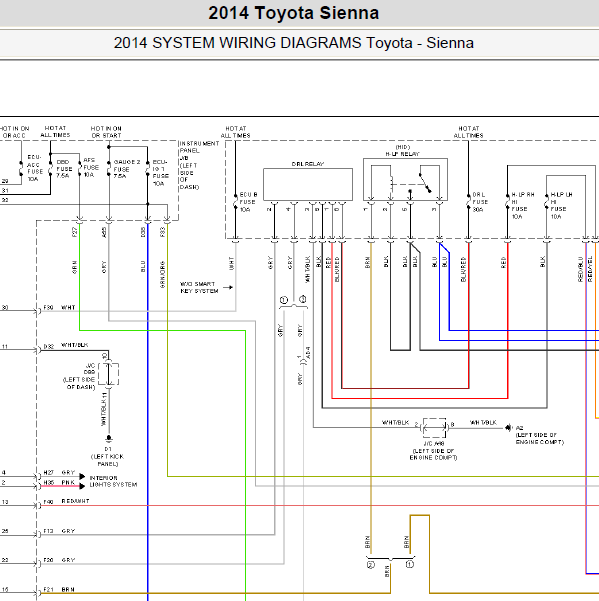
Task: Select connector label "F33" on GRN/ORG wire
Action: (162, 232)
